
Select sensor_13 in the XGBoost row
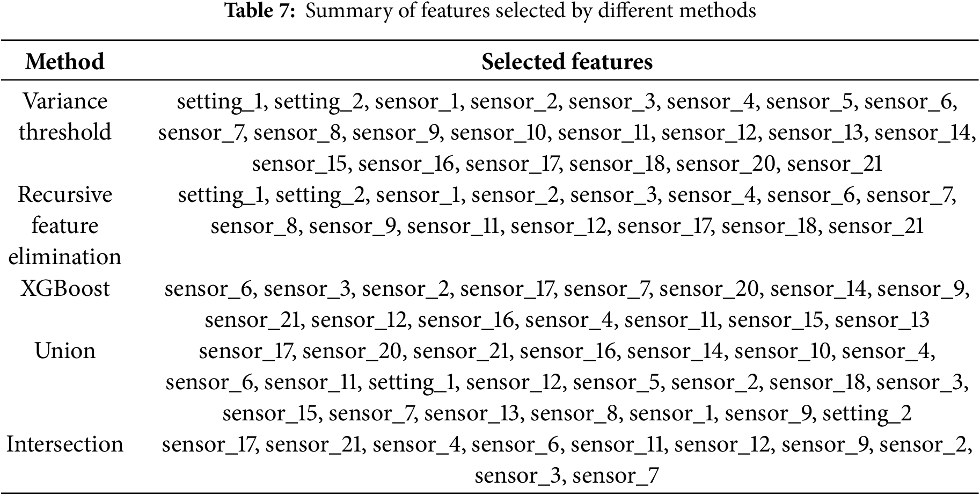pyautogui.click(x=881, y=321)
